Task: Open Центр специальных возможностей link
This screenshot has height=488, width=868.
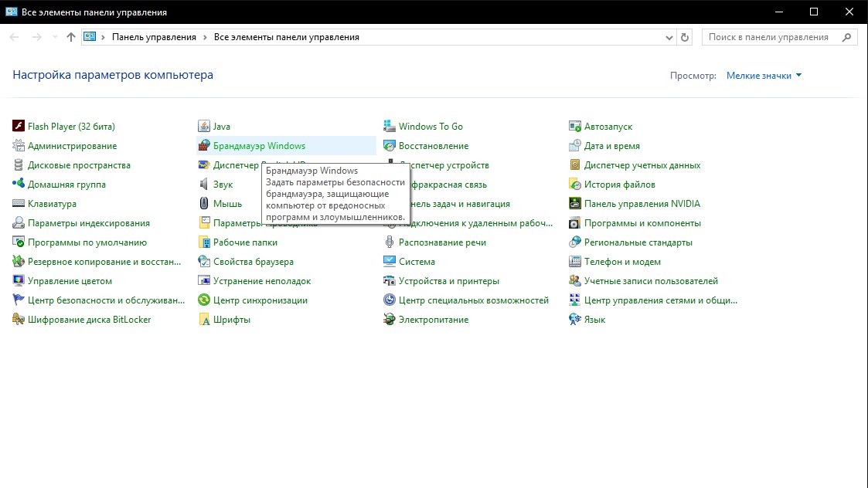Action: click(473, 300)
